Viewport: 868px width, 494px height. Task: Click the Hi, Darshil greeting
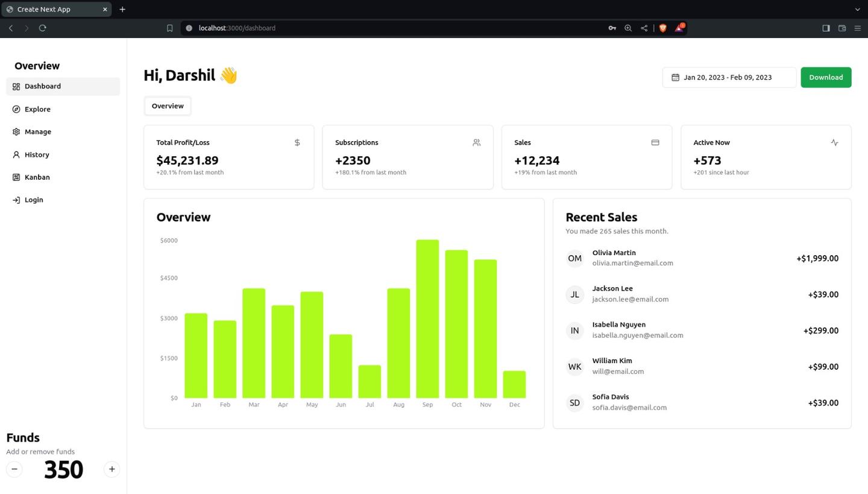click(x=190, y=75)
